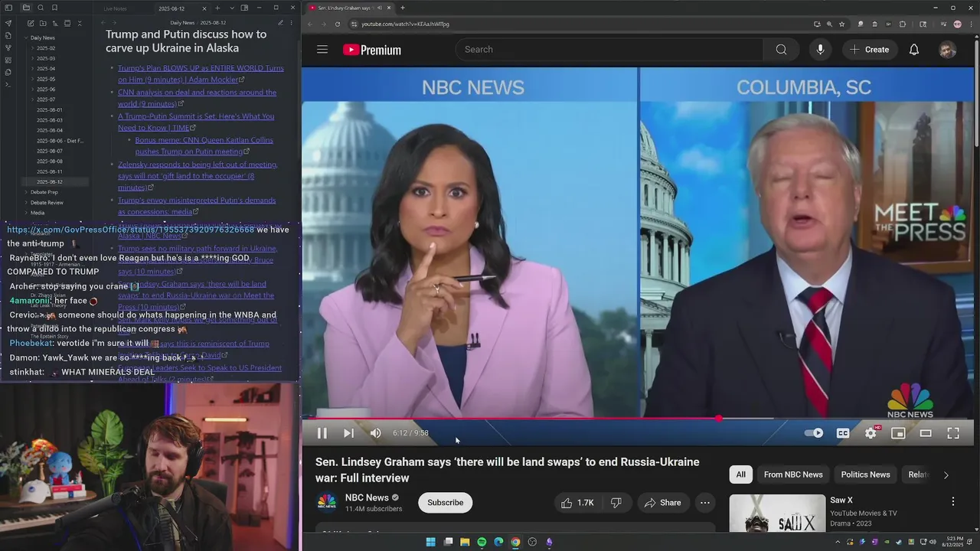Show more filter chips arrow
Viewport: 980px width, 551px height.
946,474
